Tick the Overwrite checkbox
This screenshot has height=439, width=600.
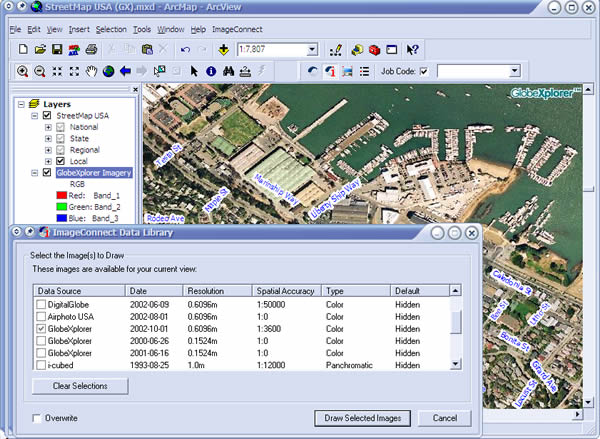(37, 418)
